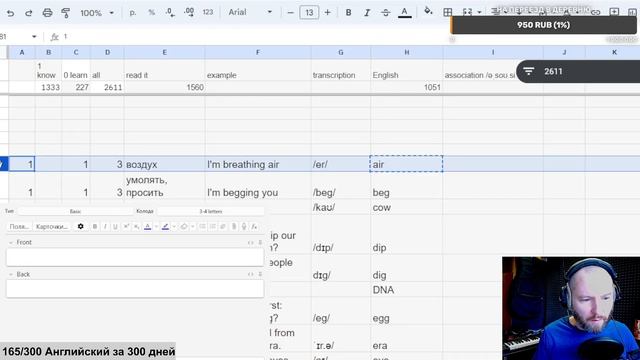This screenshot has height=360, width=640.
Task: Click the Anki 'Поля...' fields button
Action: 19,227
